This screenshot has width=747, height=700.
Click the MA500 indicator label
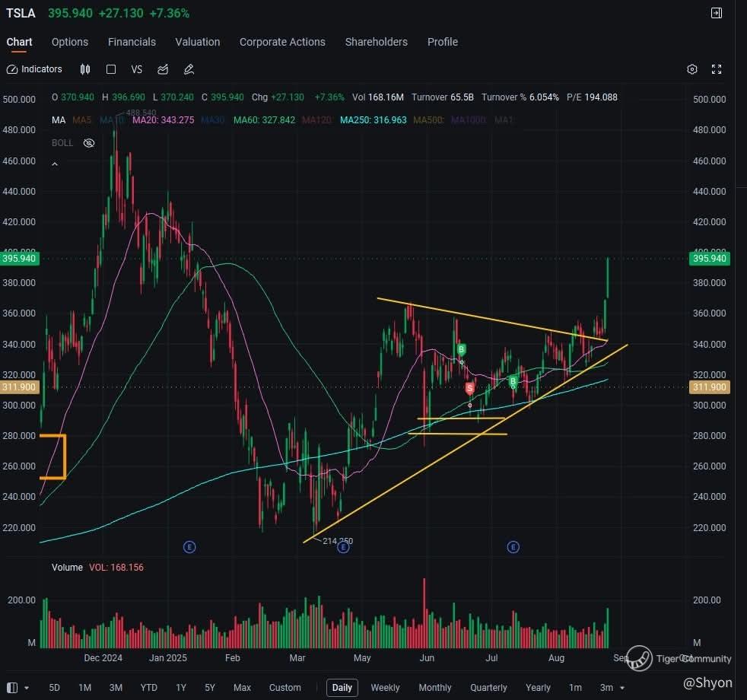pos(428,120)
